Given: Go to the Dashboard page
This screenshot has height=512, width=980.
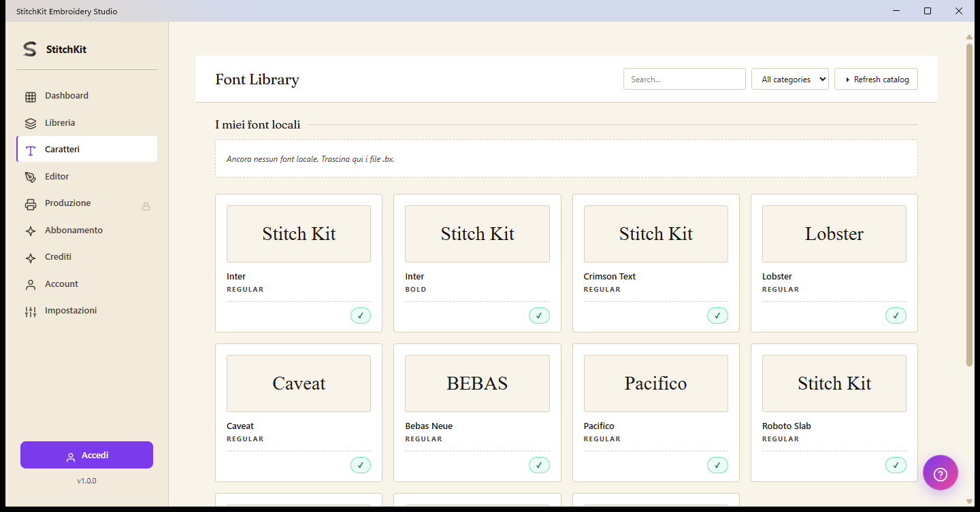Looking at the screenshot, I should coord(86,96).
